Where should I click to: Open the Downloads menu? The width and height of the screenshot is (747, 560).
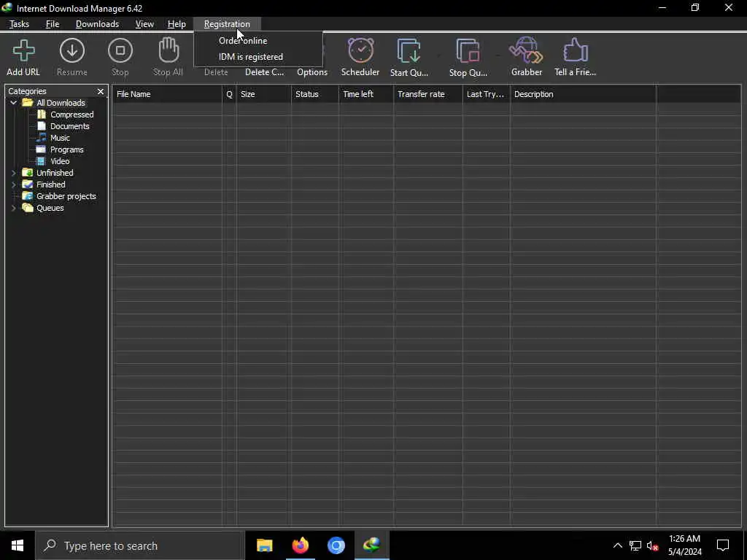click(x=97, y=24)
